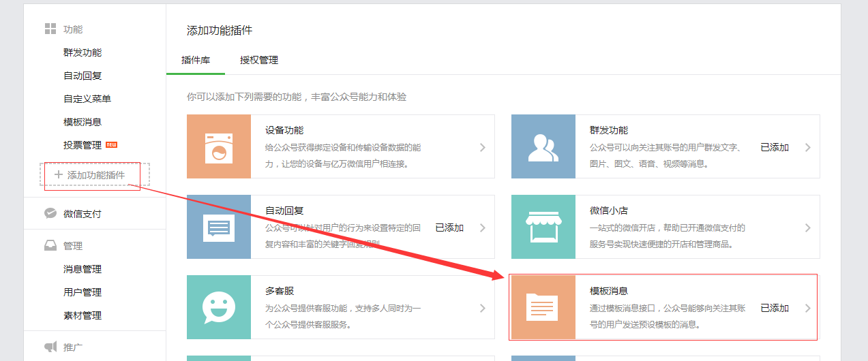Click the 添加功能插件 page heading
The image size is (868, 361).
[x=220, y=31]
